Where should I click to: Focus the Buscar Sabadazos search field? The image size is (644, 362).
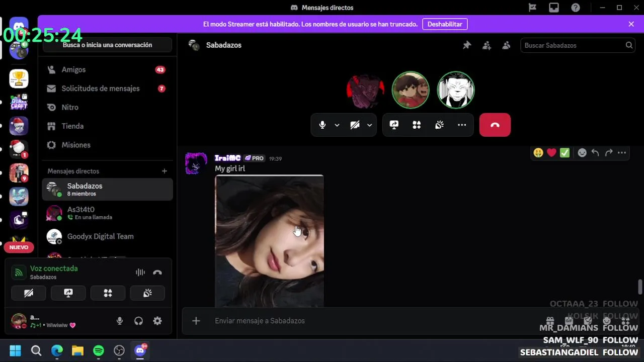(x=578, y=45)
